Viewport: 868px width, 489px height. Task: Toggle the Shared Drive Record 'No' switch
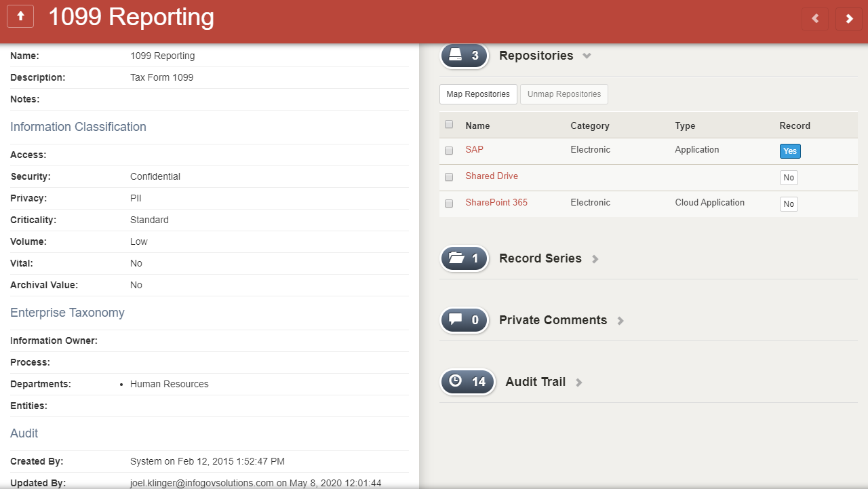coord(789,178)
